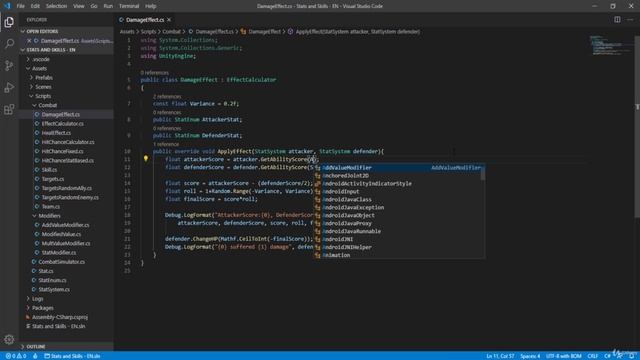Open the Terminal menu
Screen dimensions: 640x360
pos(129,6)
